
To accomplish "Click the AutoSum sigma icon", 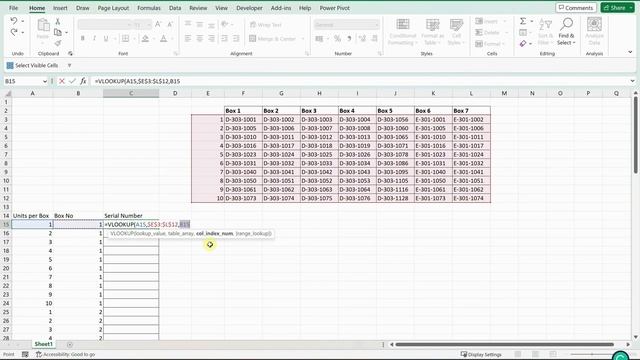I will [522, 21].
